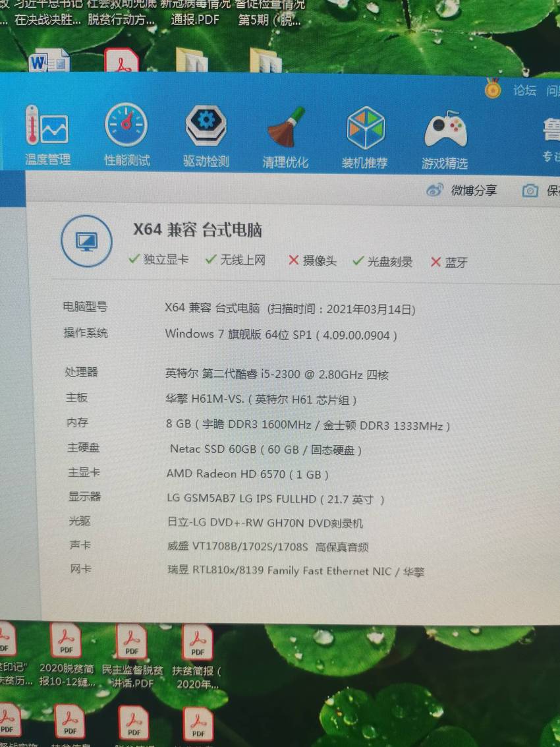Click the 处理器 row label

pos(82,371)
